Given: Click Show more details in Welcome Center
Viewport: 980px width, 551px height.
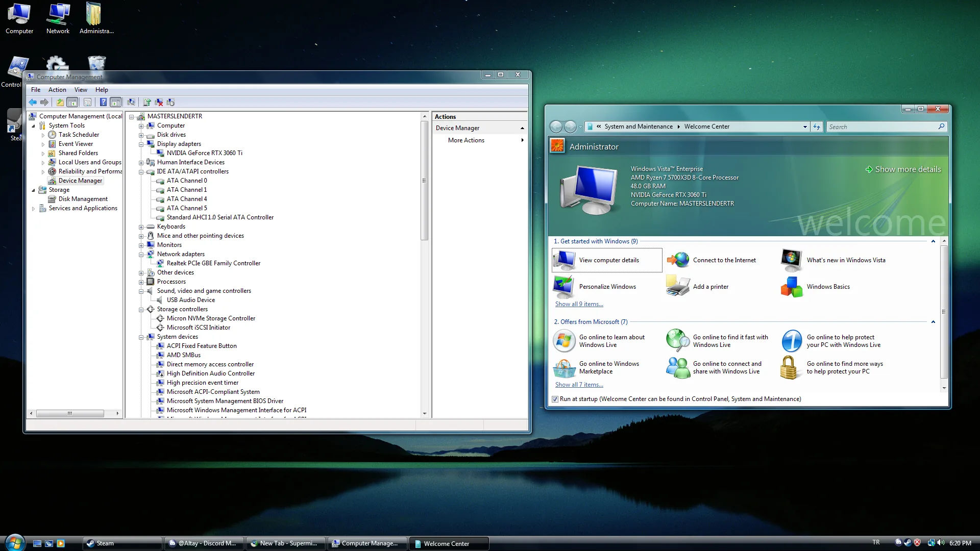Looking at the screenshot, I should (x=903, y=169).
